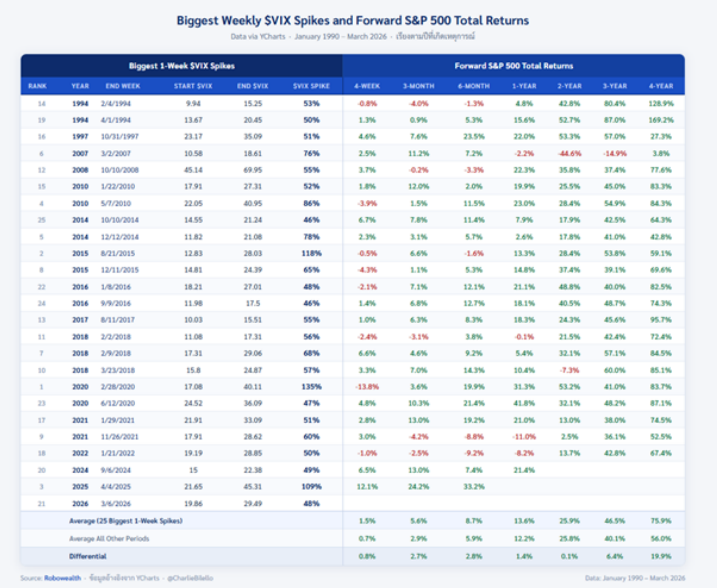
Task: Click the @CharlieBilello handle in footer
Action: (x=190, y=578)
